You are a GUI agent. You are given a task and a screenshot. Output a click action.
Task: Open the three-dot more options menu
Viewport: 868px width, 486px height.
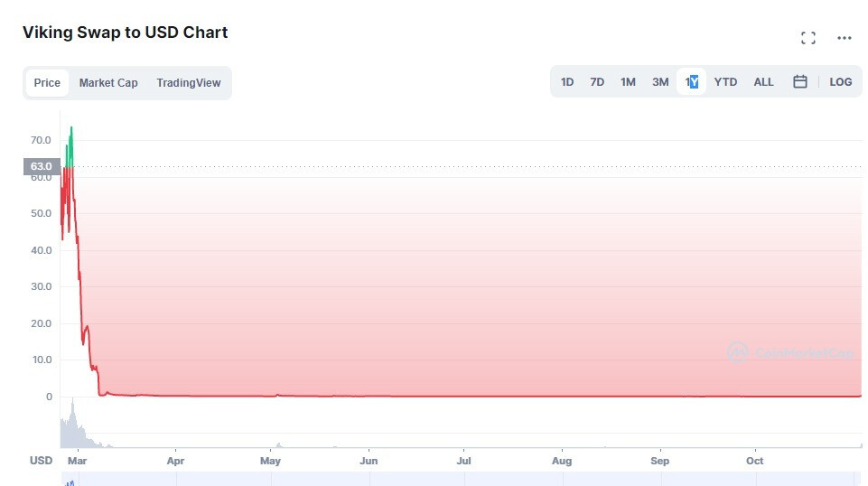(844, 38)
